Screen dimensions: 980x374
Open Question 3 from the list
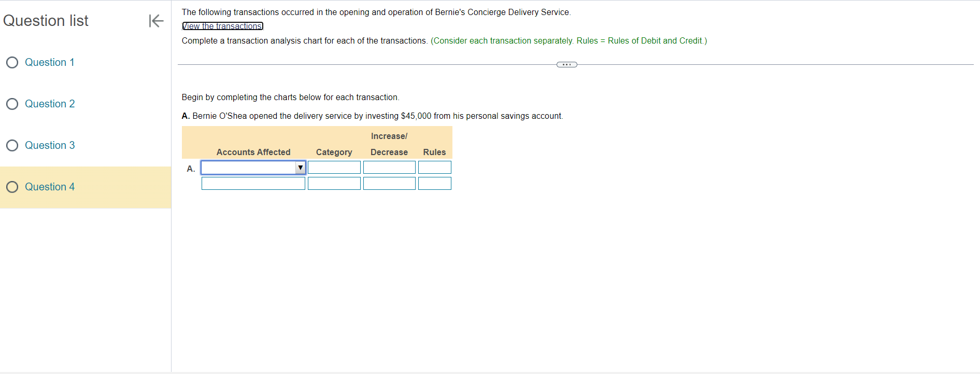(x=50, y=145)
